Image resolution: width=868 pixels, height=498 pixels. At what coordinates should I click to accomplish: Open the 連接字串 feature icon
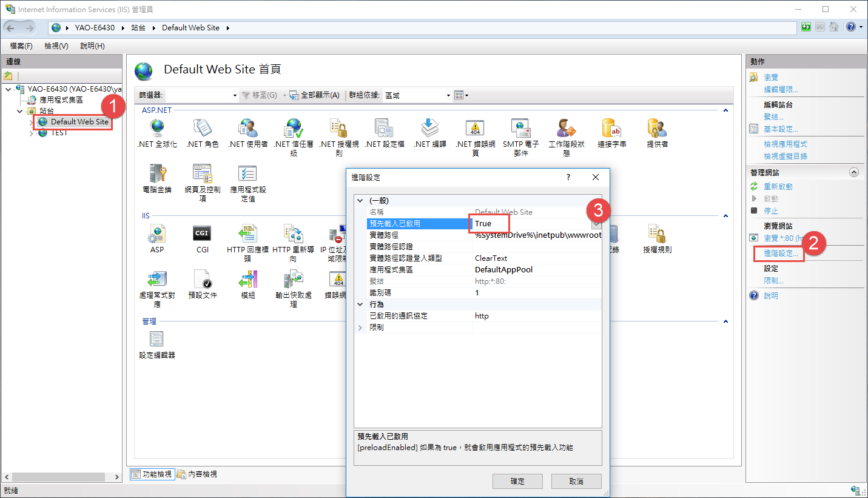(x=612, y=133)
